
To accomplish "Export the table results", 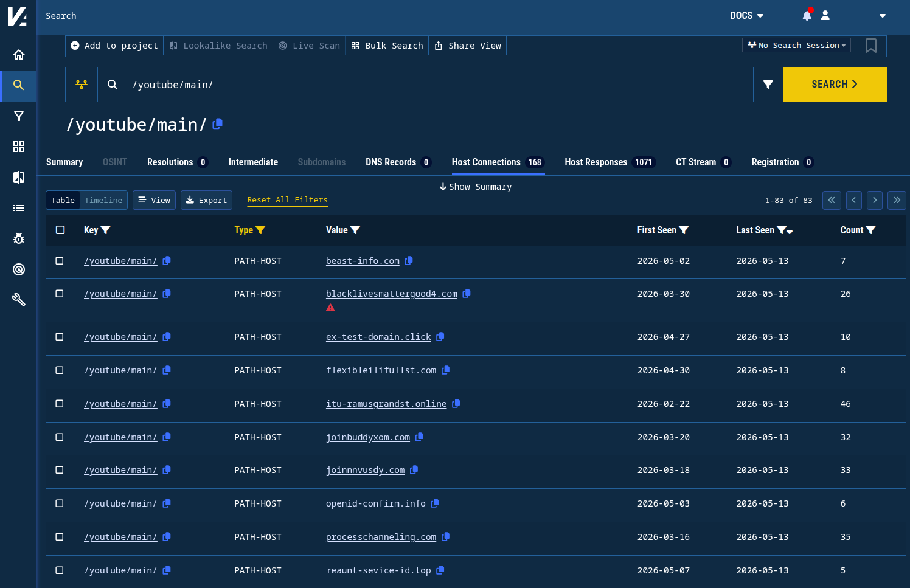I will 206,200.
